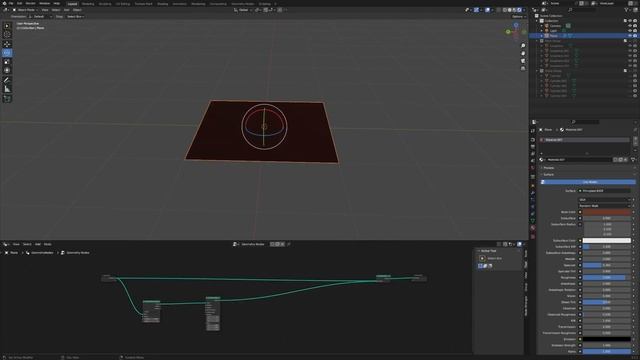This screenshot has height=360, width=640.
Task: Select the 3D Cursor tool
Action: pos(7,35)
